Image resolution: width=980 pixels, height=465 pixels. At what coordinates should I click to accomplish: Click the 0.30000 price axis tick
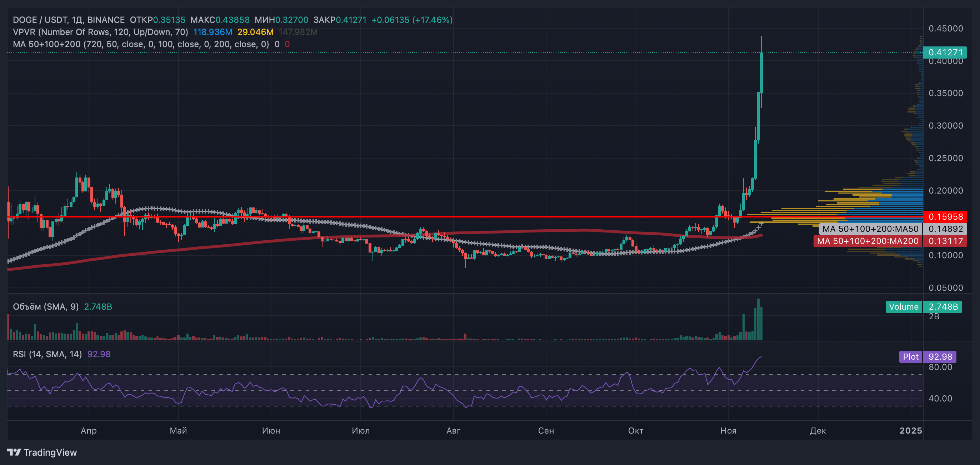click(x=946, y=126)
